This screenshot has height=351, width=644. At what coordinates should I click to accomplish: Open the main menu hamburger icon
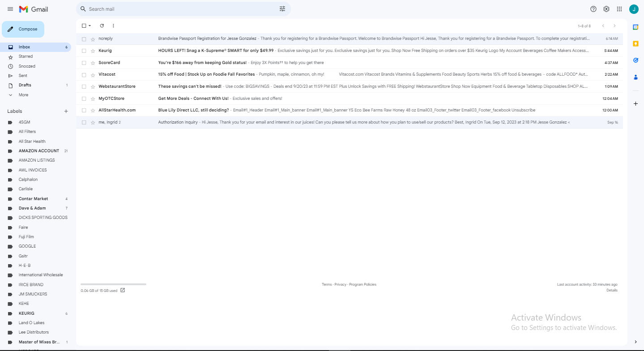pyautogui.click(x=10, y=9)
